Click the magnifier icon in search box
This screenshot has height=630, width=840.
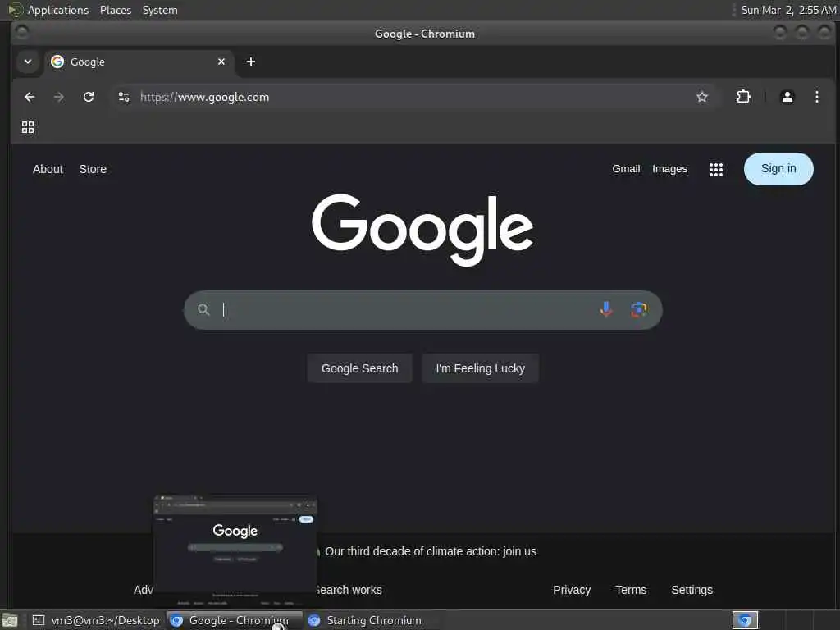[x=203, y=309]
